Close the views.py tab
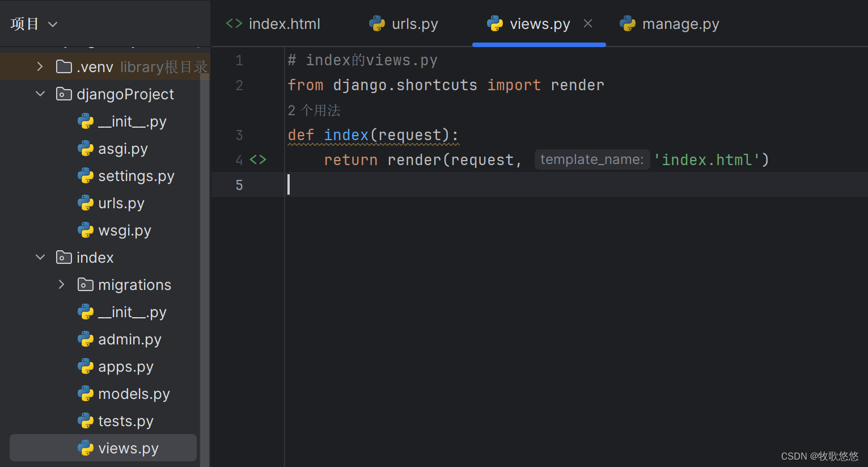Viewport: 868px width, 467px height. tap(588, 23)
